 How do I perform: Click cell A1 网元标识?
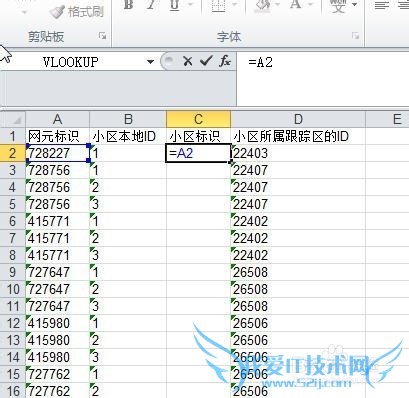(57, 136)
